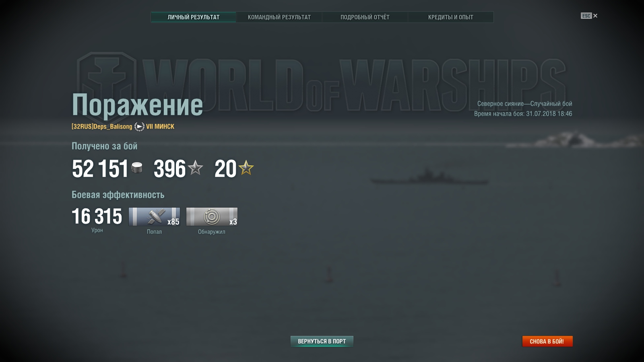
Task: Click the Поражение defeat heading
Action: 137,105
